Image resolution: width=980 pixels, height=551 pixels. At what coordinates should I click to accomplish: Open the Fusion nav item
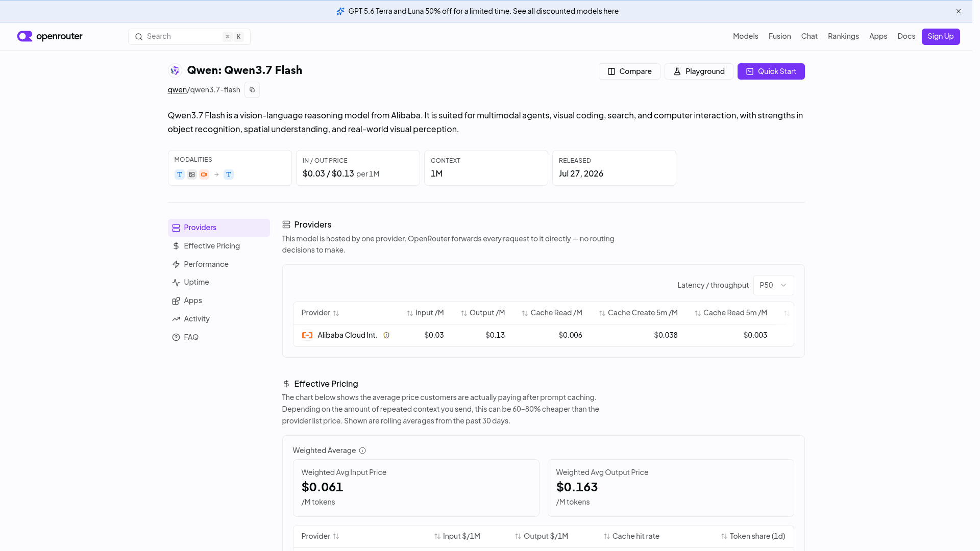(x=779, y=36)
